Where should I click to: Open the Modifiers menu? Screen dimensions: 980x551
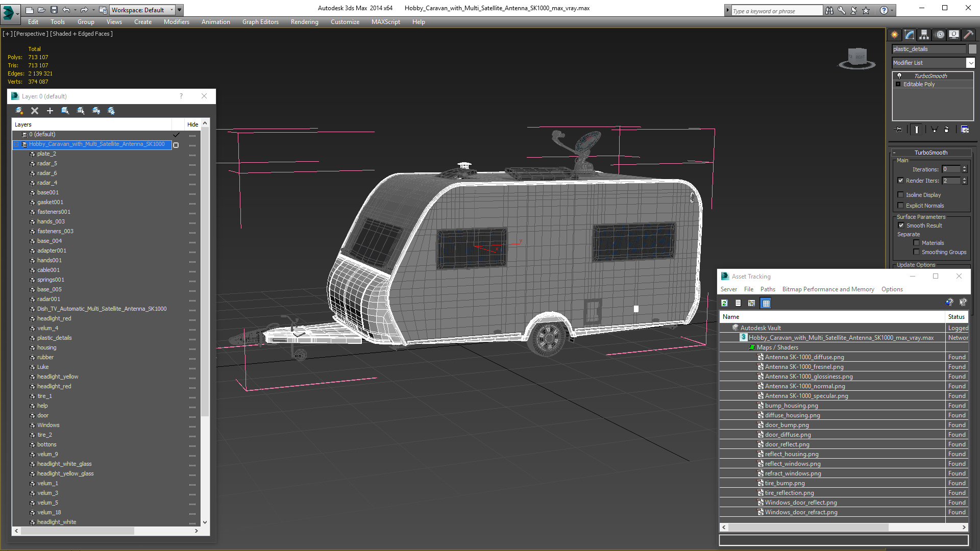(177, 22)
